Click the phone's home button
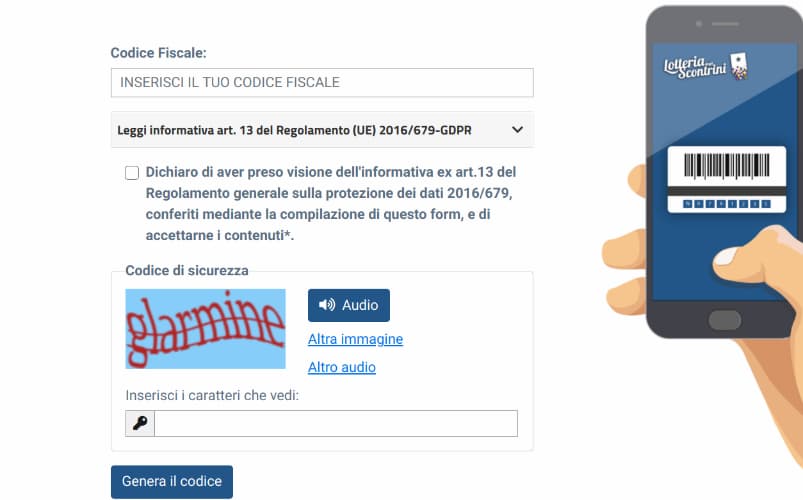The image size is (803, 500). tap(724, 320)
